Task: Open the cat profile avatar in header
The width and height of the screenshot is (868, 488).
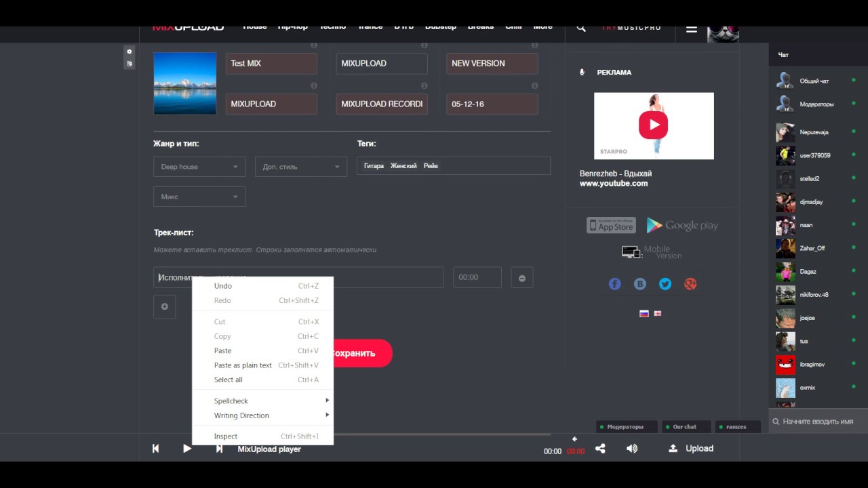Action: pos(723,34)
